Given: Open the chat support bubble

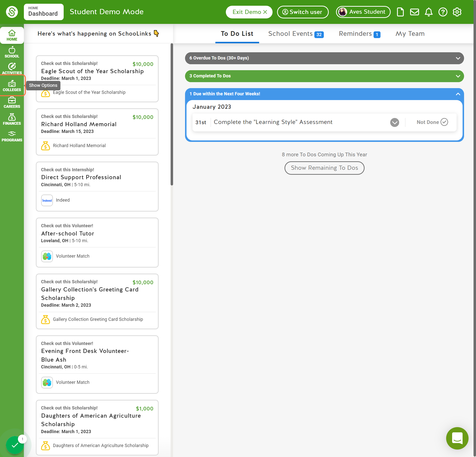Looking at the screenshot, I should point(457,438).
